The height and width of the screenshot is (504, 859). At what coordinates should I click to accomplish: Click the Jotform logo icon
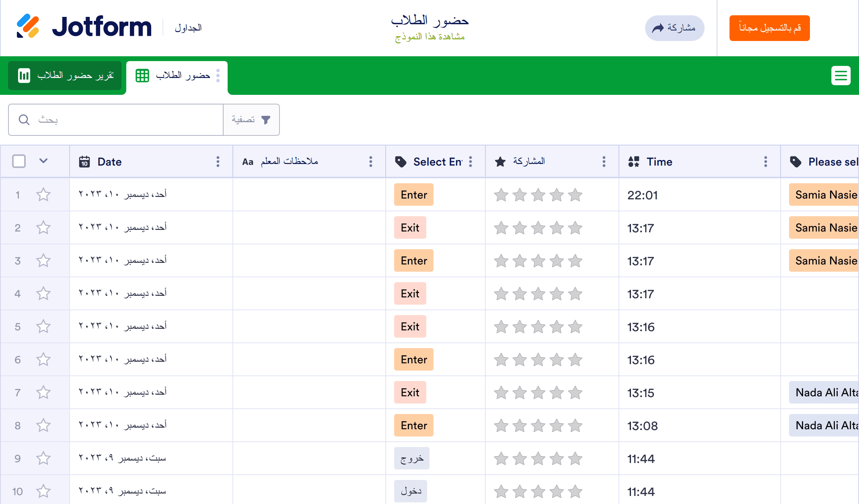coord(27,26)
